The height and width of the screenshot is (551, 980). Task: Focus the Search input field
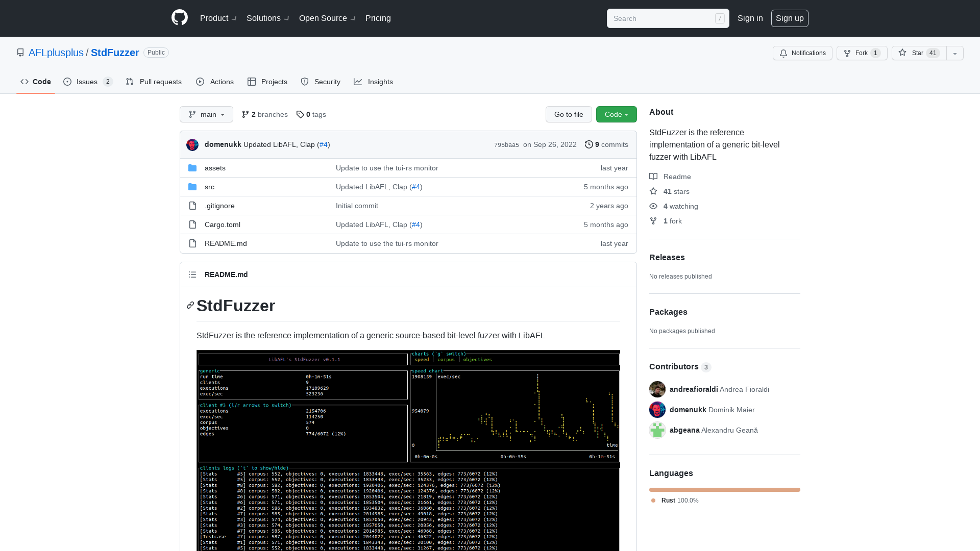point(668,18)
